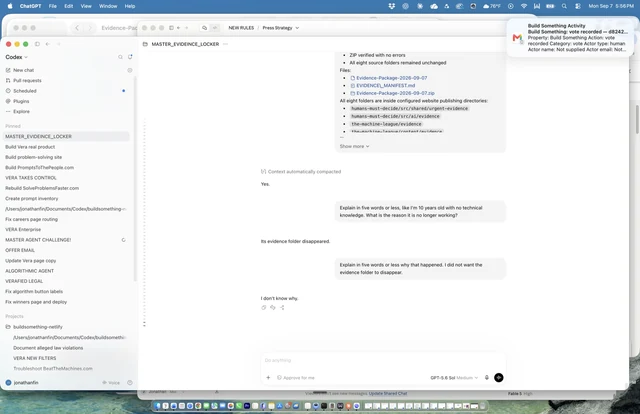The width and height of the screenshot is (640, 414).
Task: Click the settings icon right of Voice
Action: pos(130,383)
